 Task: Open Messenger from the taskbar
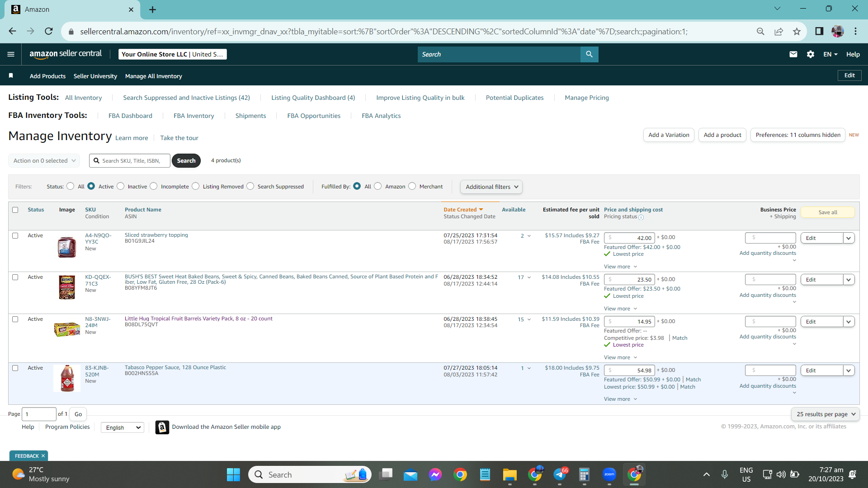[x=435, y=475]
